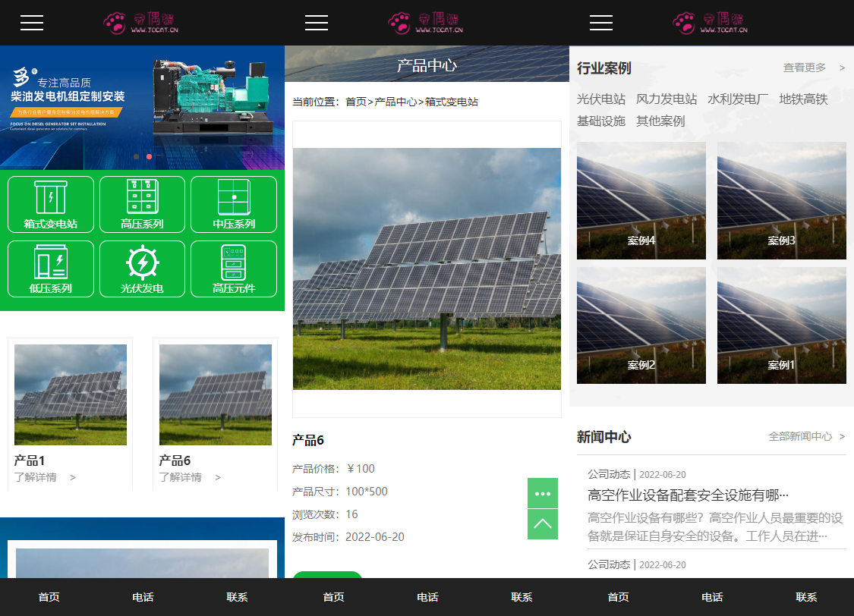
Task: Open the 案例2 thumbnail
Action: (641, 325)
